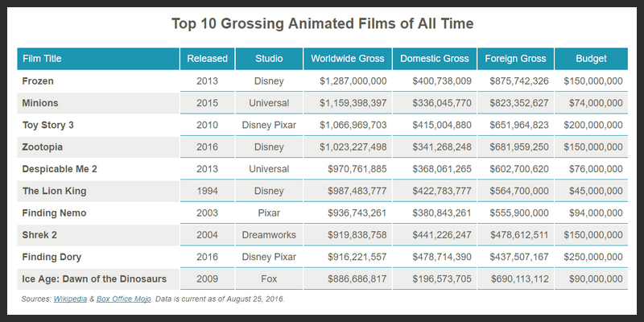Image resolution: width=644 pixels, height=322 pixels.
Task: Sort by the Released column header
Action: [208, 59]
